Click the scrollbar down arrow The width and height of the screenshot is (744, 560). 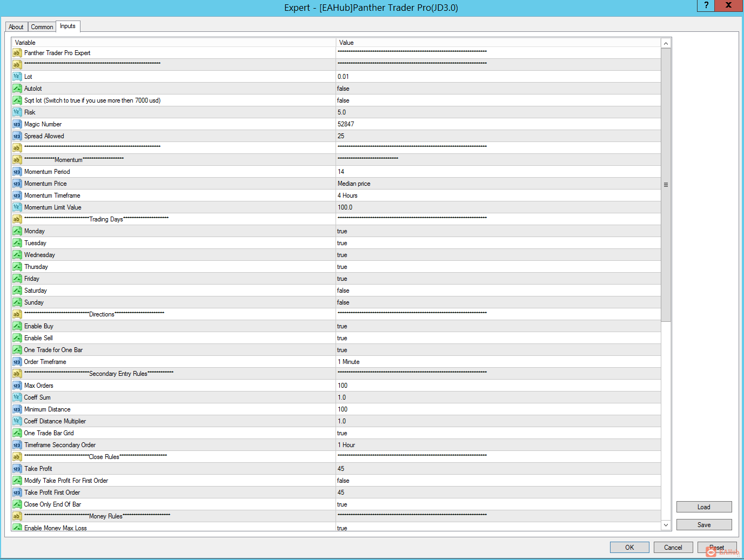coord(666,525)
